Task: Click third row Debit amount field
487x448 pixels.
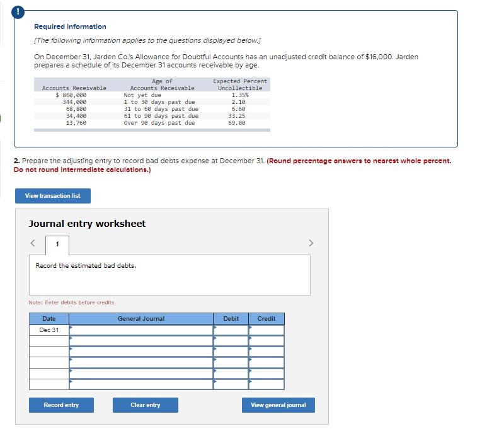Action: click(x=231, y=352)
